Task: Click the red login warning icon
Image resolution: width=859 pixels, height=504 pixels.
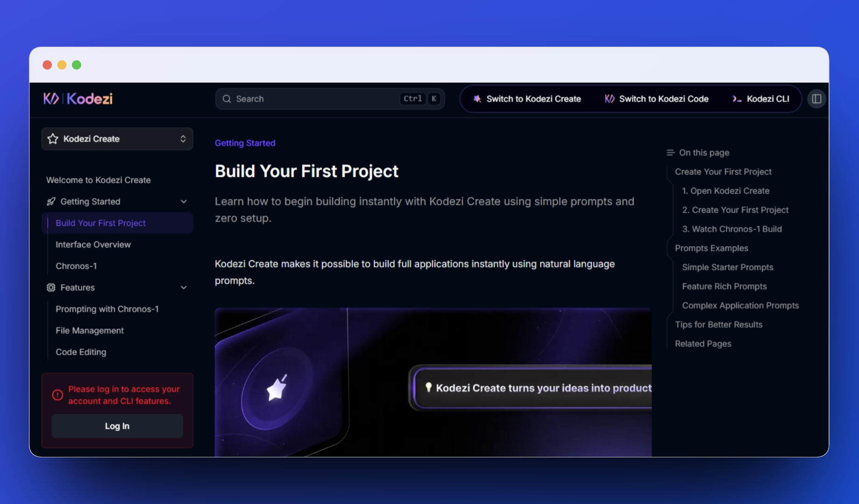Action: tap(57, 395)
